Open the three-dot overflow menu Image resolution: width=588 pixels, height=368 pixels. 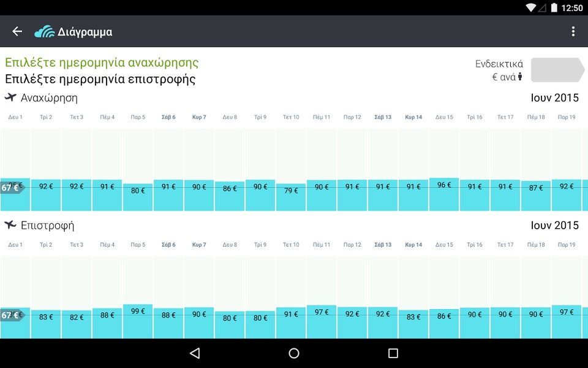[573, 31]
